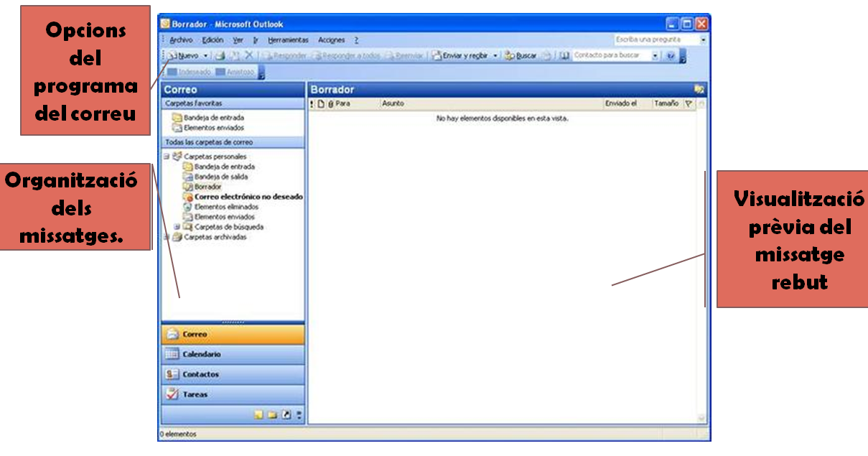Open the Contacto para buscar dropdown arrow
868x456 pixels.
655,55
